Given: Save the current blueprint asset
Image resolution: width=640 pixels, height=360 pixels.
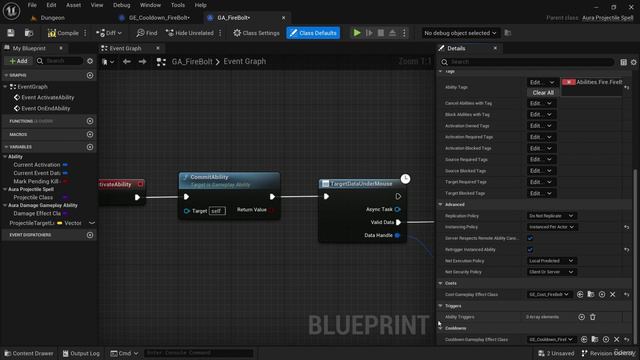Looking at the screenshot, I should [x=11, y=33].
